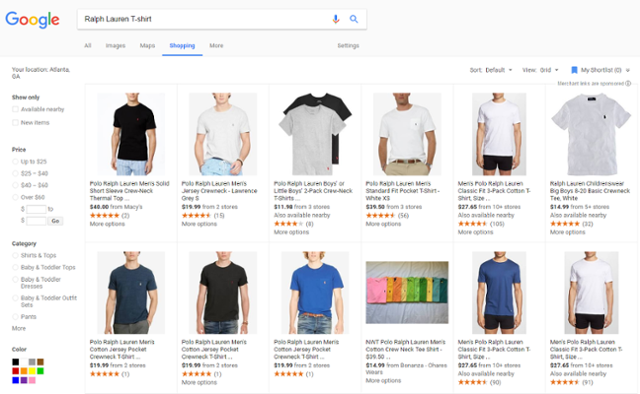
Task: Pick the pink color swatch
Action: [x=32, y=381]
